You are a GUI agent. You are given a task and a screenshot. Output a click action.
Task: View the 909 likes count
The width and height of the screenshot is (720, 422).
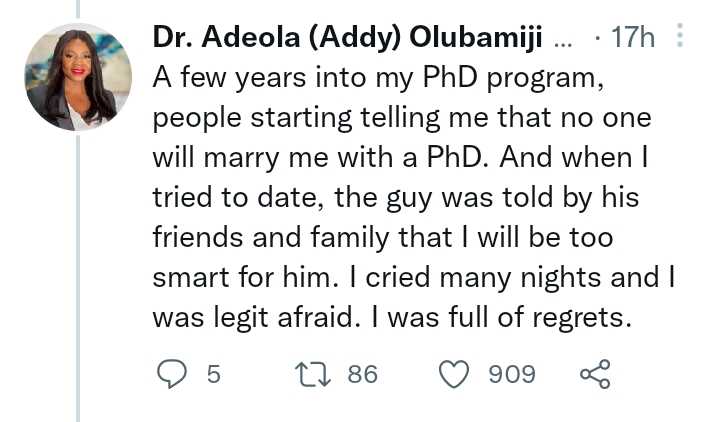511,374
